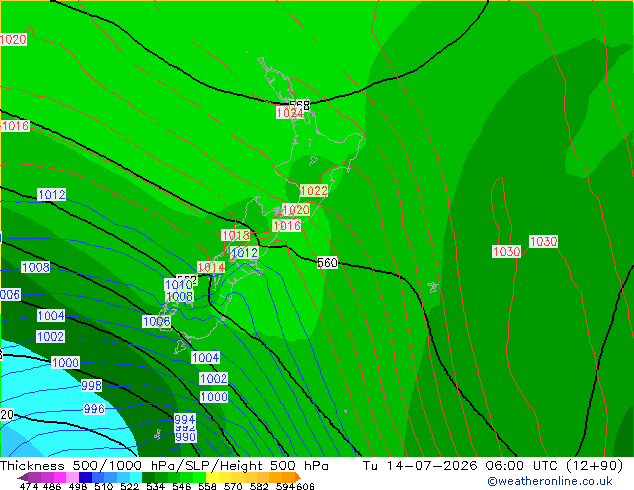Click legend value '510'
This screenshot has height=490, width=634.
click(104, 486)
